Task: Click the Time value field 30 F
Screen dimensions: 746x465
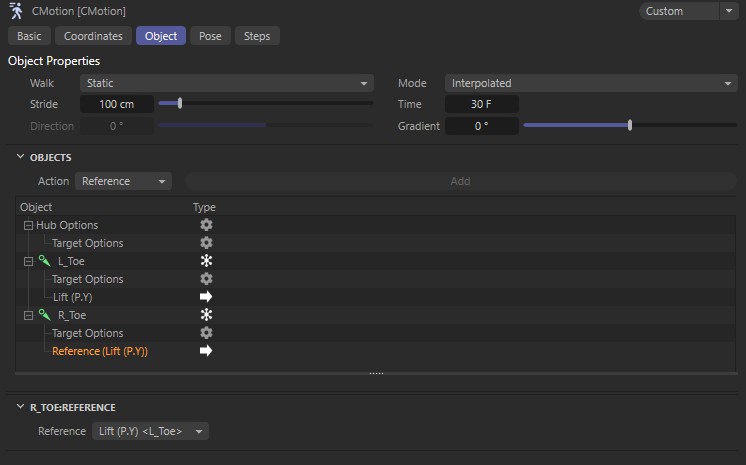Action: [x=481, y=104]
